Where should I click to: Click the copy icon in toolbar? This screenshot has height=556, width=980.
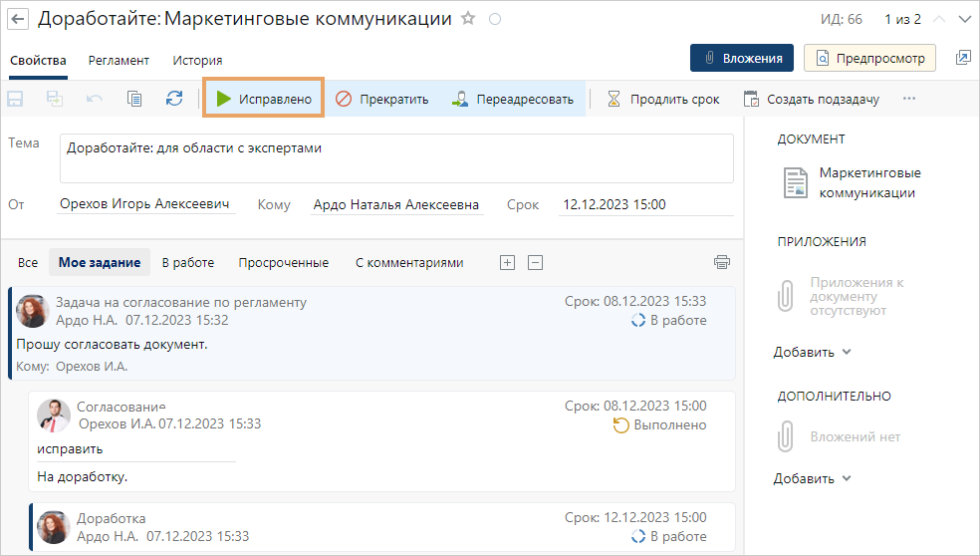tap(134, 99)
